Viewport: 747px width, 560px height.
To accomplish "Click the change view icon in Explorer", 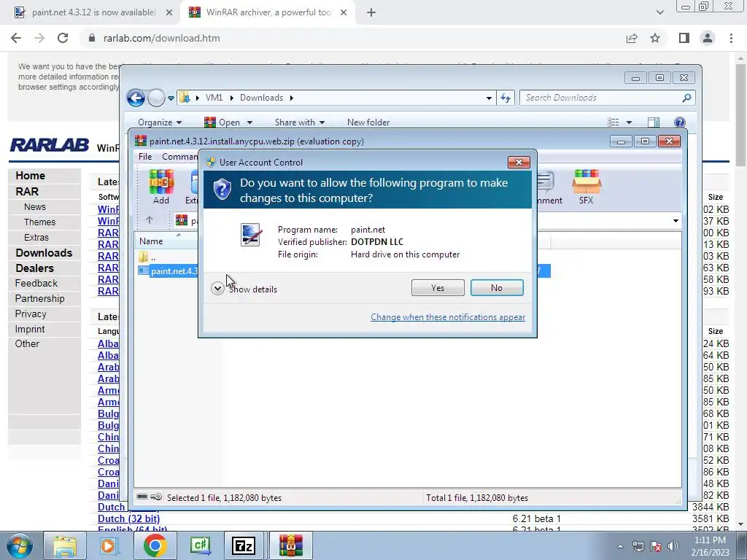I will pos(613,122).
